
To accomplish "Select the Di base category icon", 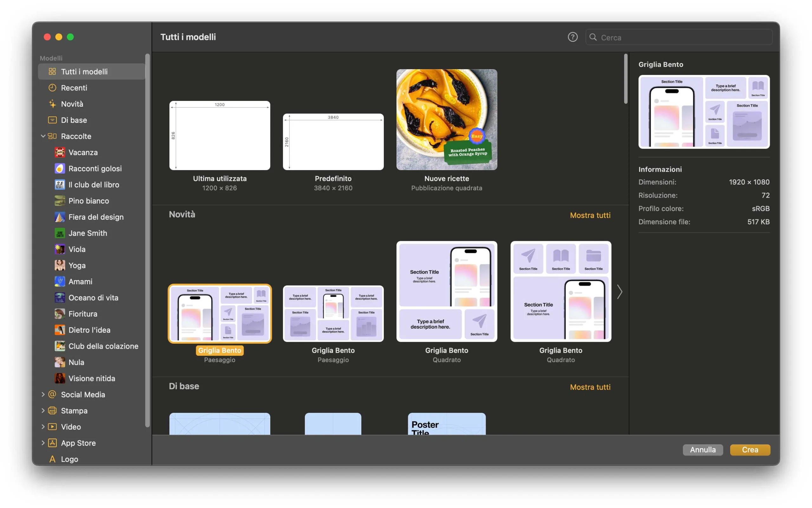I will click(52, 120).
